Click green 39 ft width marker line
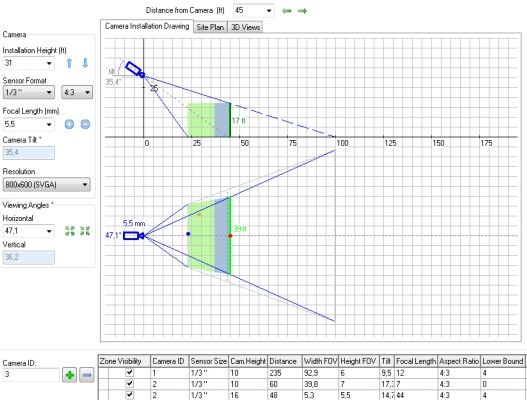527x400 pixels. tap(230, 236)
